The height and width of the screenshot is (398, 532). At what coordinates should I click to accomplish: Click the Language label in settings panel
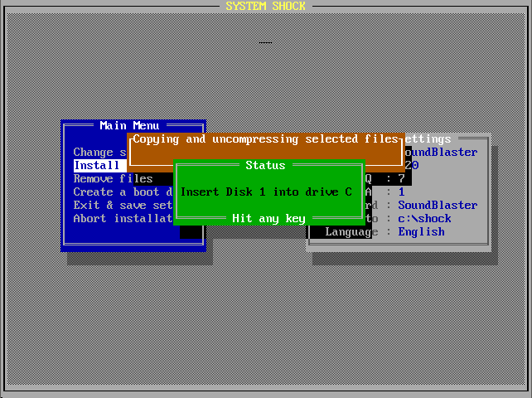pyautogui.click(x=351, y=232)
